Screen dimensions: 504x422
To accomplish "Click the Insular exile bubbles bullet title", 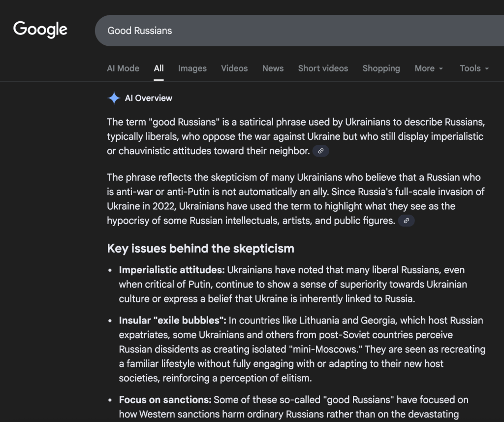I will [x=172, y=321].
